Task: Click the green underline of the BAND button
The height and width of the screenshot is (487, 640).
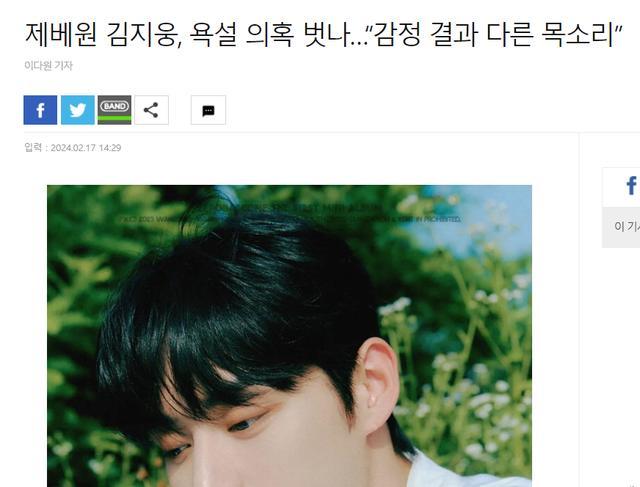Action: (x=115, y=119)
